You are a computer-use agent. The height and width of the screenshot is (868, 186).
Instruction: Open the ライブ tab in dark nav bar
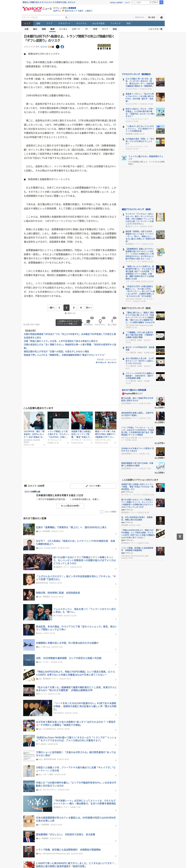tap(49, 24)
